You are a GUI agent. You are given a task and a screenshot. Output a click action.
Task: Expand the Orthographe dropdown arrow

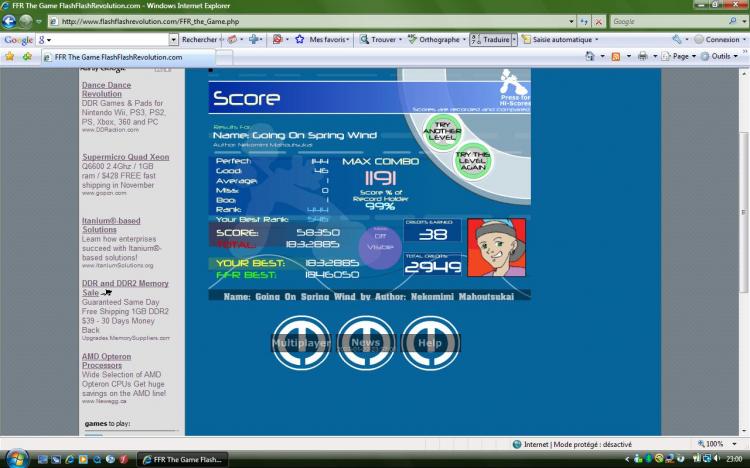click(464, 40)
